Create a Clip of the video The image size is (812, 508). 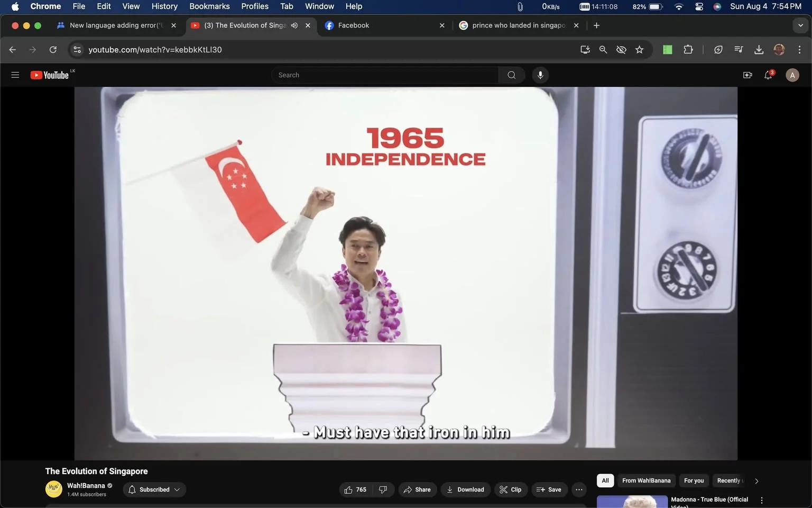pyautogui.click(x=511, y=489)
